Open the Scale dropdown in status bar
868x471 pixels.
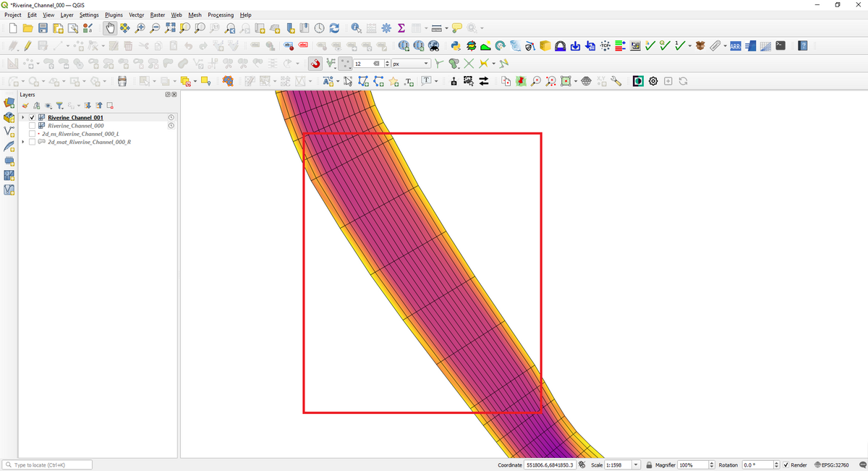tap(636, 464)
